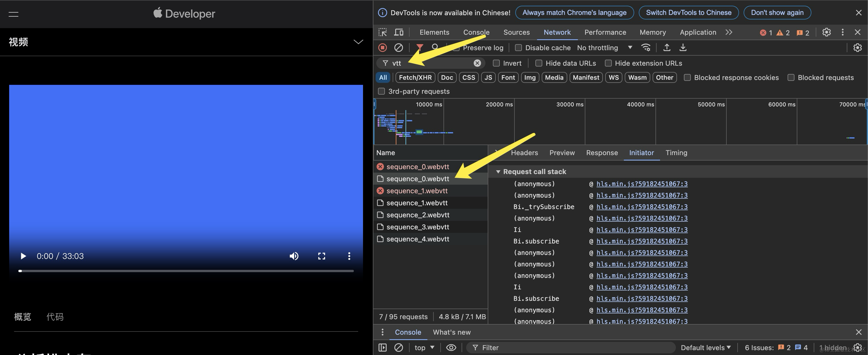Expand the 视频 section chevron
Screen dimensions: 868x355
click(x=358, y=42)
